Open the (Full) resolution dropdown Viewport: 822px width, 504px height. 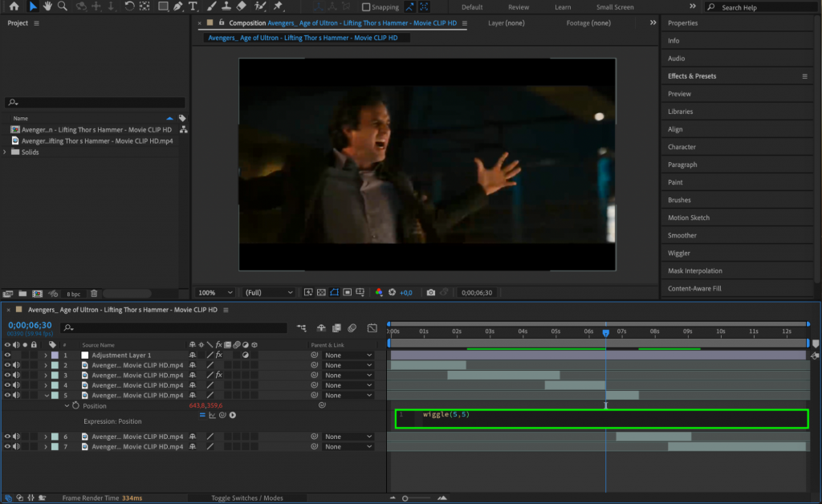tap(267, 292)
